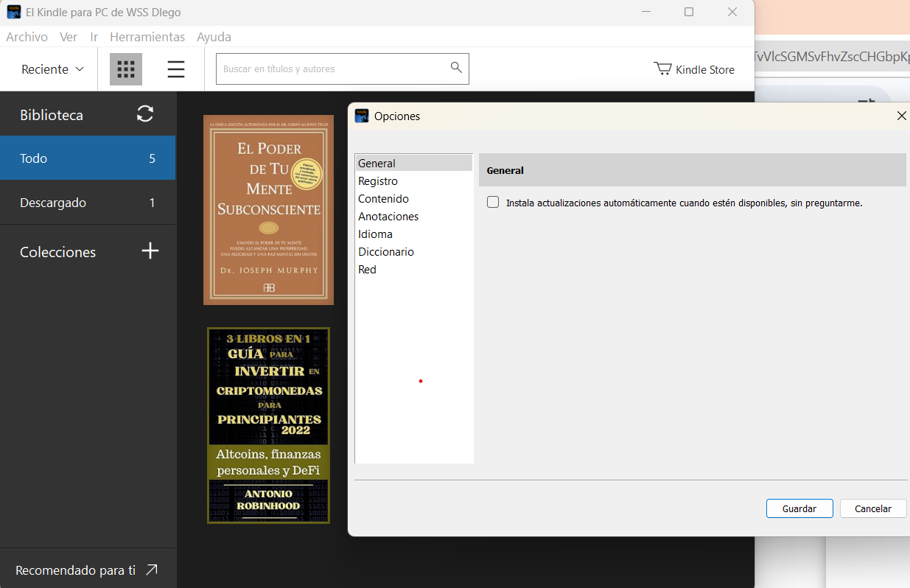Switch library to list view
The width and height of the screenshot is (910, 588).
pos(176,69)
